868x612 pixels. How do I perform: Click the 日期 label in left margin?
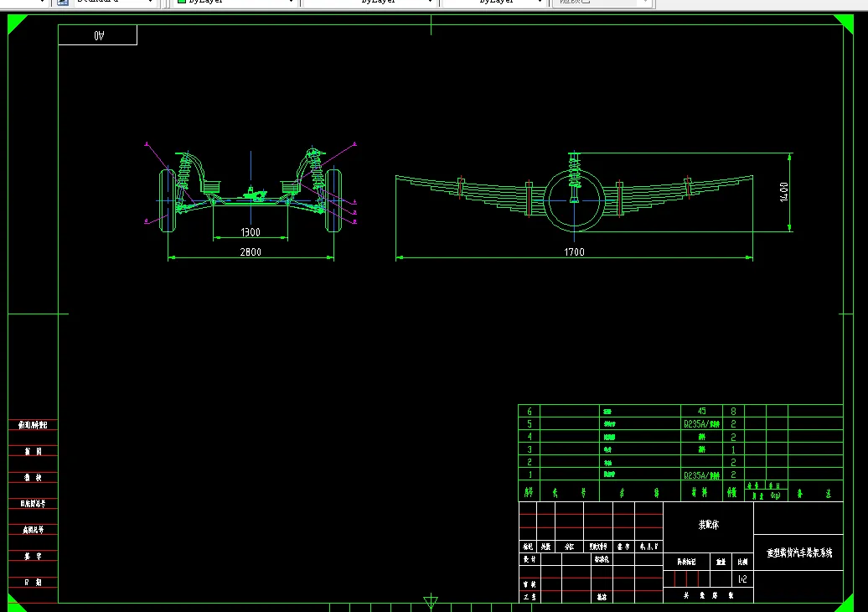coord(33,582)
